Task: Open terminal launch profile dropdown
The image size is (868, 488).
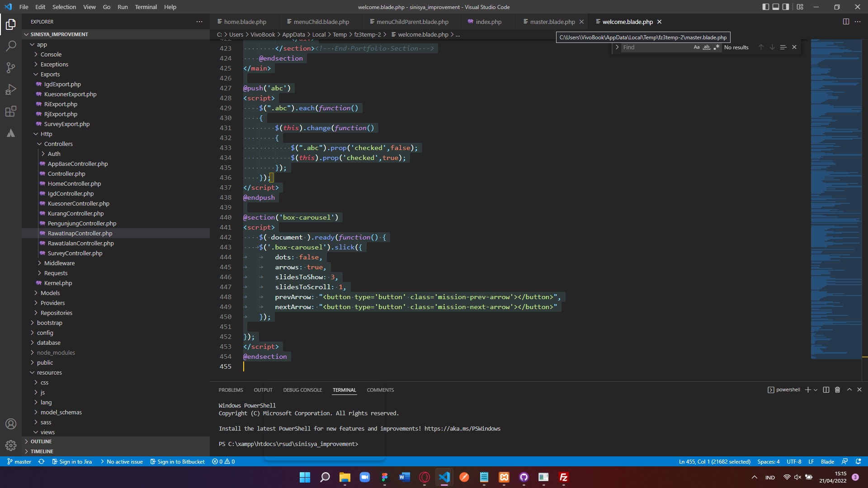Action: click(x=816, y=389)
